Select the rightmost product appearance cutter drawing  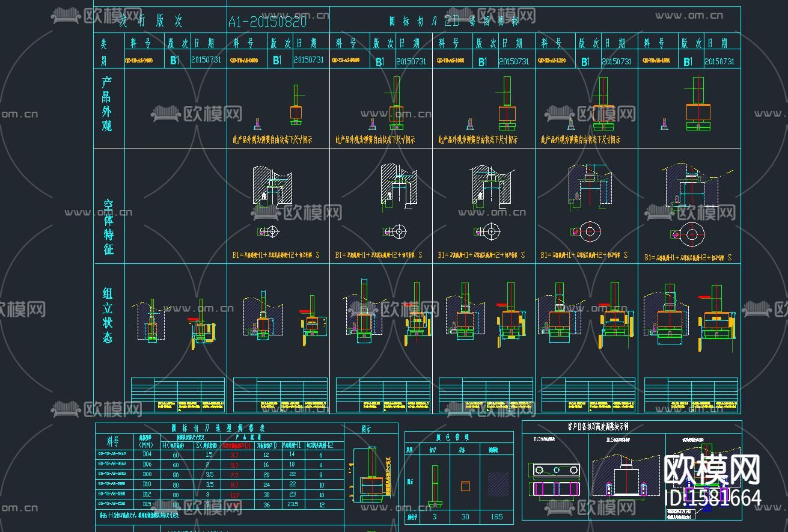coord(697,106)
